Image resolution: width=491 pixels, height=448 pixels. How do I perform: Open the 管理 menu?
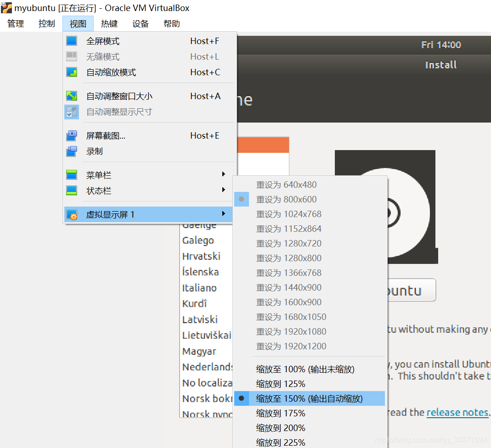(x=16, y=24)
